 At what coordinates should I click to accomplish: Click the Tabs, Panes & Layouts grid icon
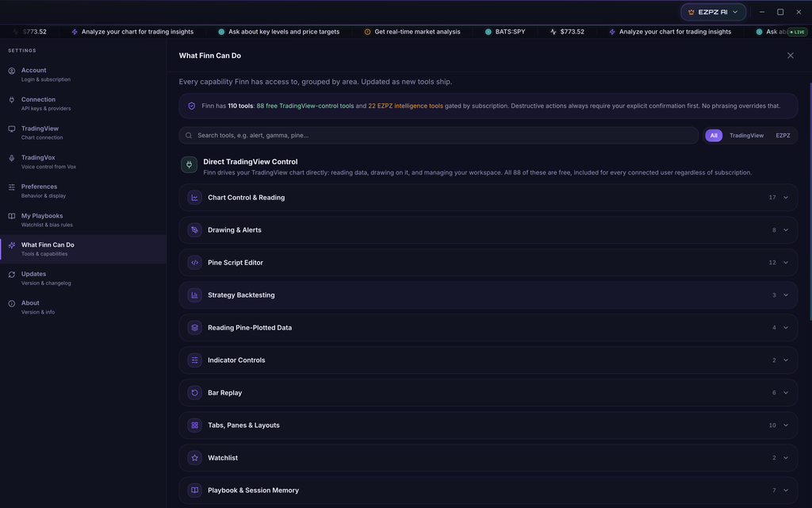(x=195, y=425)
